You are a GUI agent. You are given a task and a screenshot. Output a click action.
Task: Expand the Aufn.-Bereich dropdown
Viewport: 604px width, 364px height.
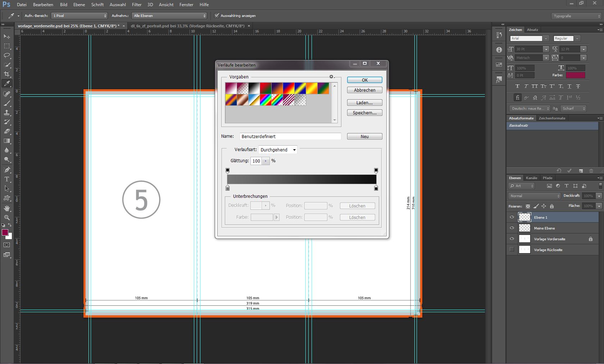click(x=80, y=16)
